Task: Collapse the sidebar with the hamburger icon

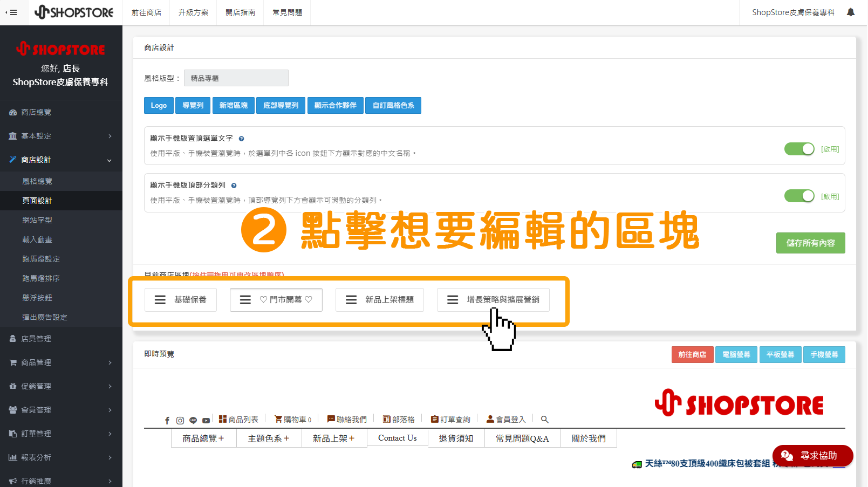Action: (x=11, y=12)
